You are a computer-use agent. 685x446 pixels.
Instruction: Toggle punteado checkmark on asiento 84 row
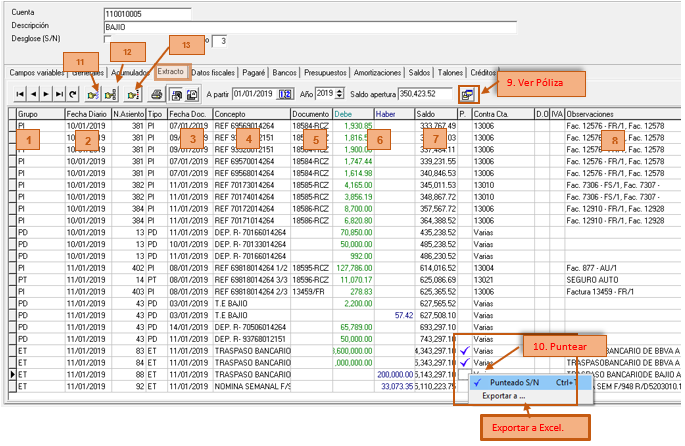click(465, 362)
